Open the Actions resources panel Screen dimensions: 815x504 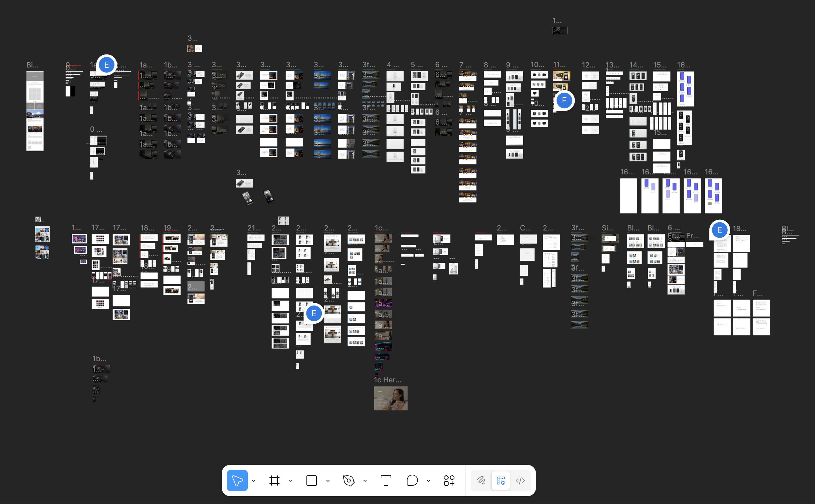click(x=449, y=480)
